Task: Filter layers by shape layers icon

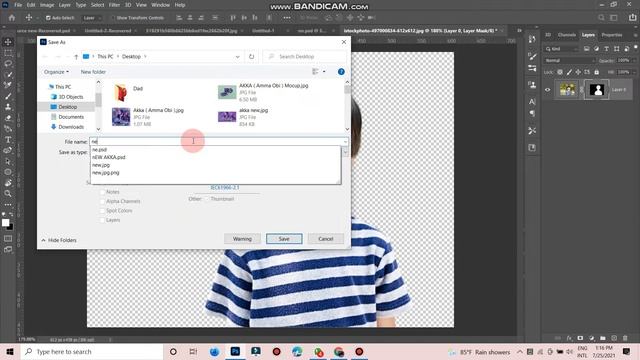Action: [x=616, y=49]
